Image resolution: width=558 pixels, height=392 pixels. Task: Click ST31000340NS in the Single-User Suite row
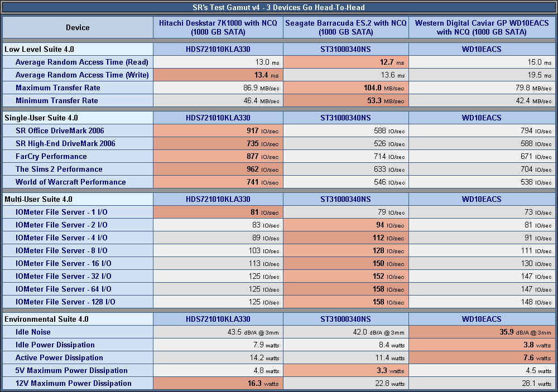[x=345, y=118]
